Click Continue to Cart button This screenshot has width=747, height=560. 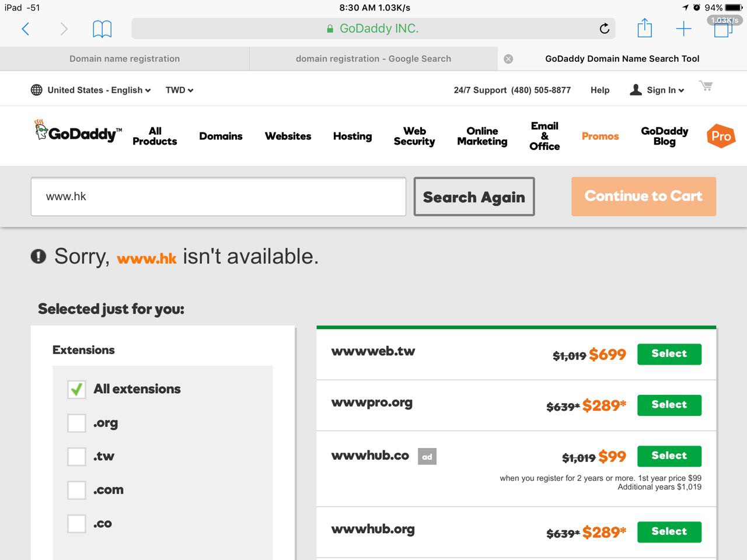[644, 197]
